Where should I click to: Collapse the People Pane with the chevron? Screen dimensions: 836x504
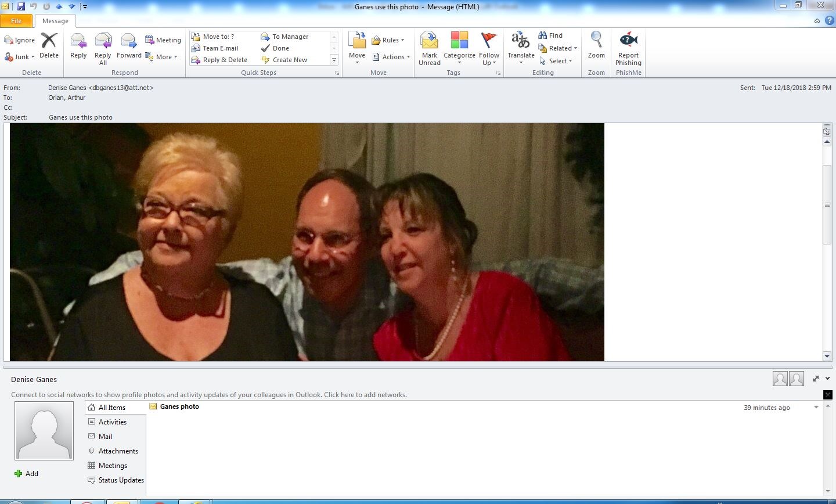pos(827,379)
